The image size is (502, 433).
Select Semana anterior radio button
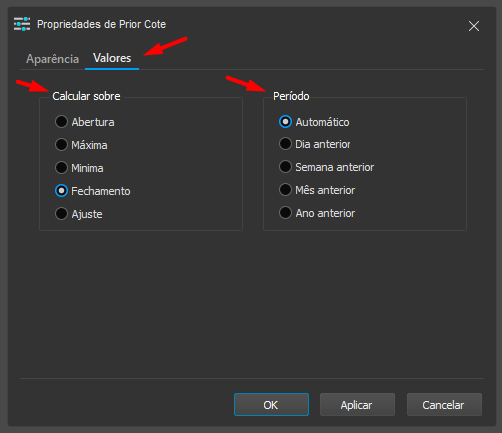point(326,167)
